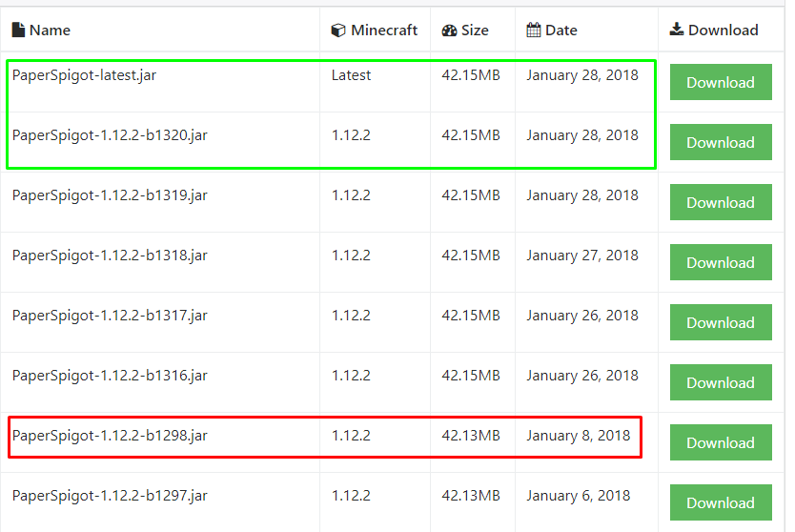795x532 pixels.
Task: Click the PaperSpigot-1.12.2-b1298.jar file name
Action: coord(110,436)
